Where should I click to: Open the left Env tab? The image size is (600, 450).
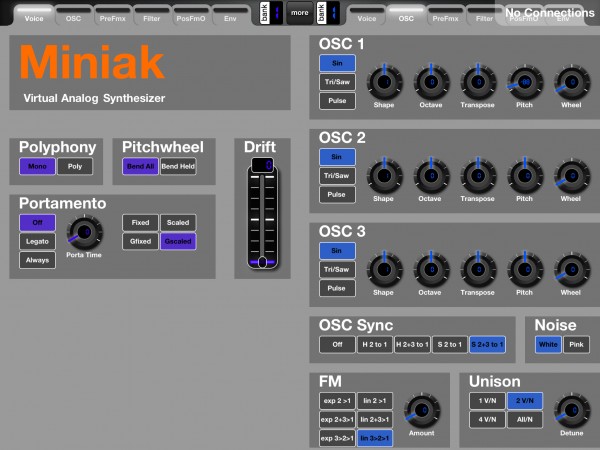tap(230, 15)
